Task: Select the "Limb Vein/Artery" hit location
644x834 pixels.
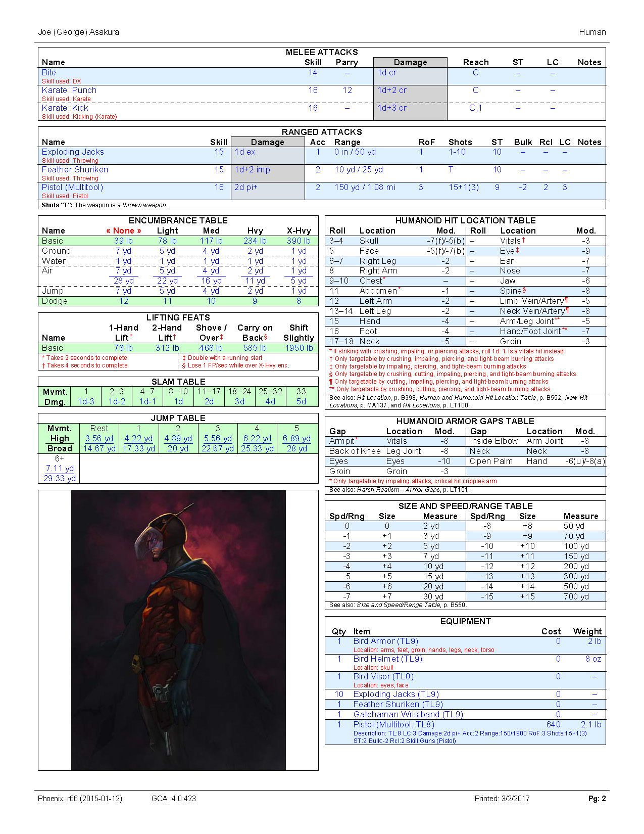Action: 532,301
